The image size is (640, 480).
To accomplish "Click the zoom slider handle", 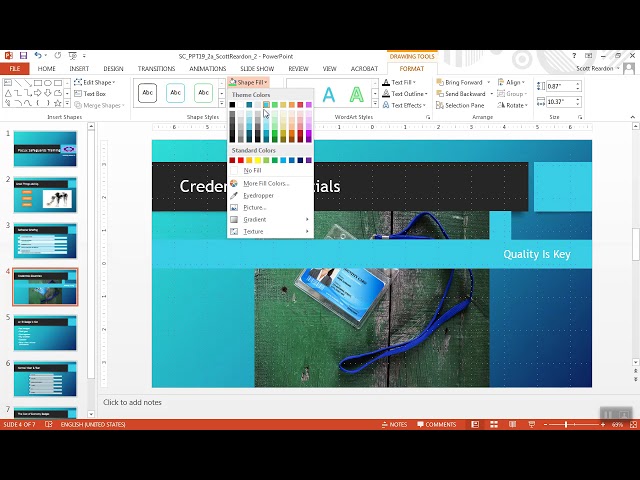I will [x=566, y=425].
